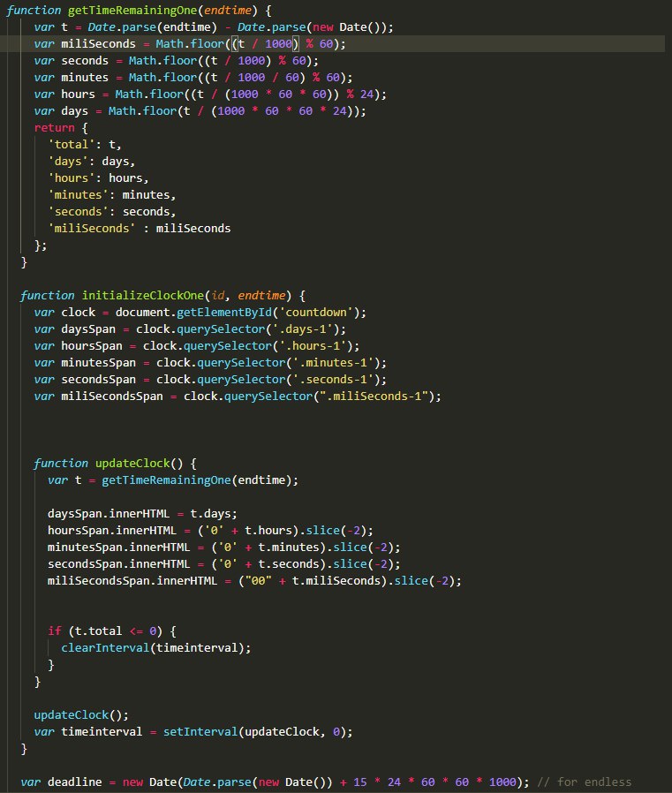Click the 'seconds': seconds, property line
The image size is (672, 793).
point(111,211)
